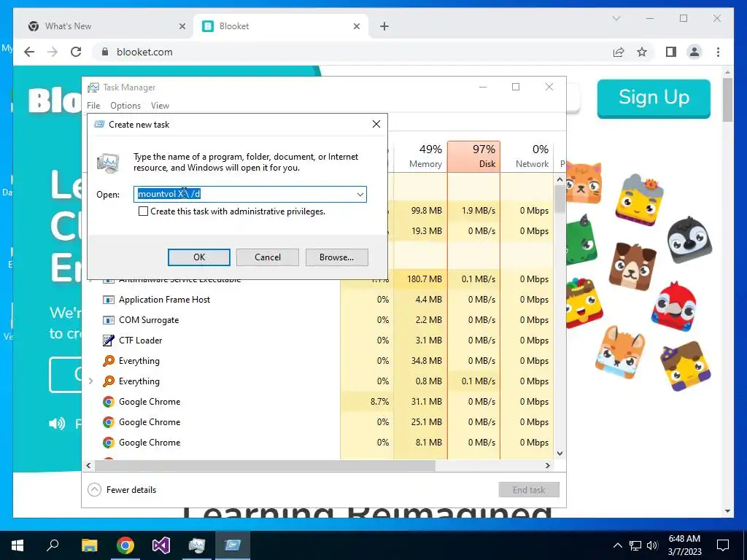Open Chrome tab search chevron
The width and height of the screenshot is (747, 560).
(616, 18)
